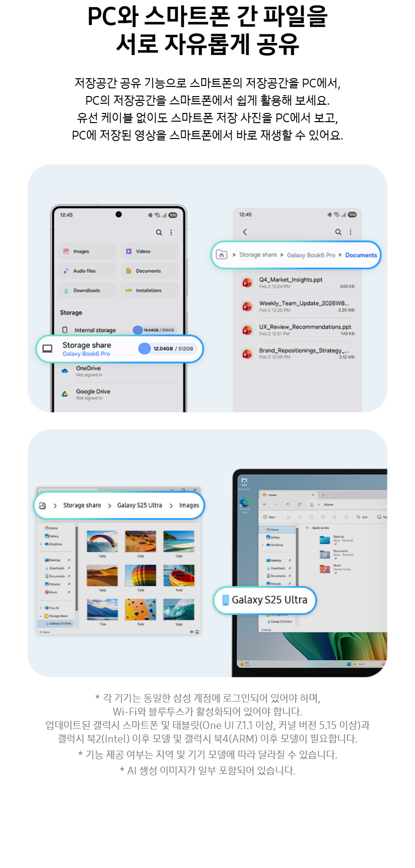Open more options menu on left phone
Image resolution: width=415 pixels, height=868 pixels.
coord(171,232)
